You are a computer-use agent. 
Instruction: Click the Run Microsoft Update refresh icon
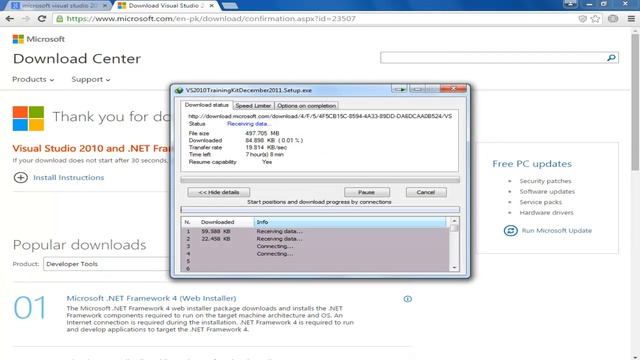[510, 231]
